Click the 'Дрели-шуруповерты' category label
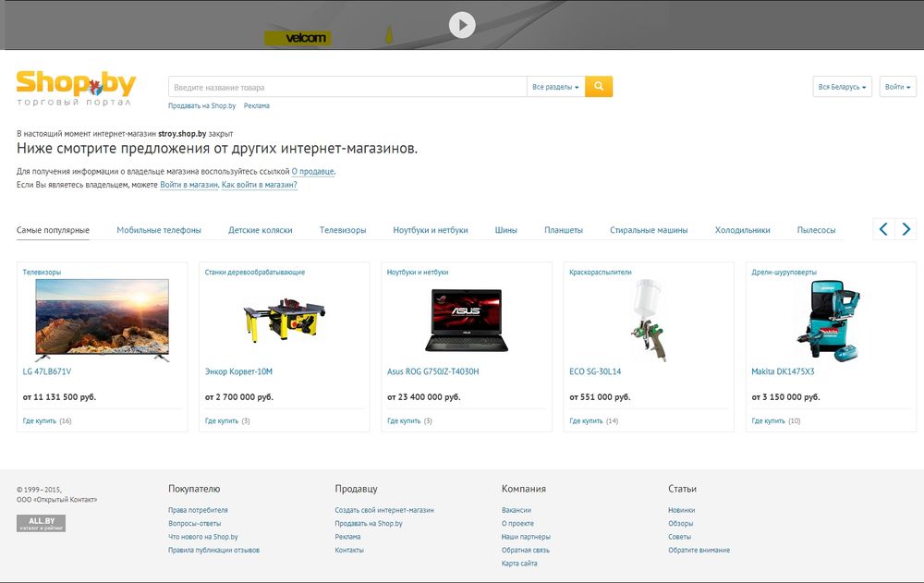Image resolution: width=924 pixels, height=583 pixels. coord(784,273)
